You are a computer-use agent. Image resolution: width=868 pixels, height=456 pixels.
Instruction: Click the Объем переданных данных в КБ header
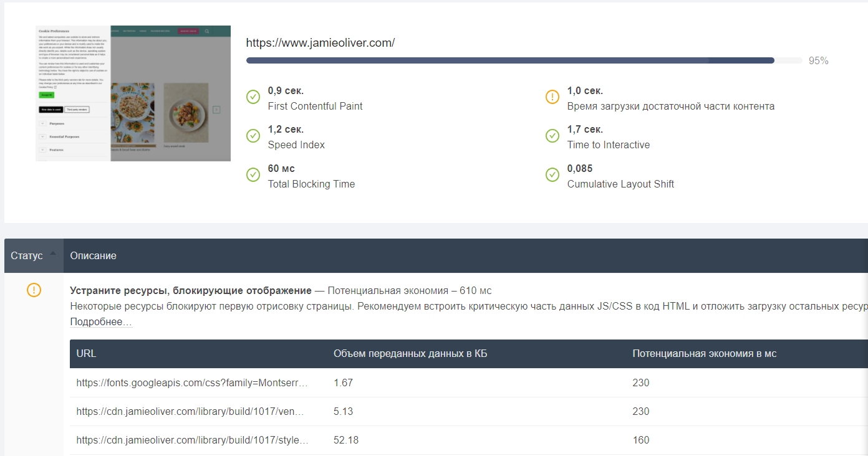(x=410, y=353)
